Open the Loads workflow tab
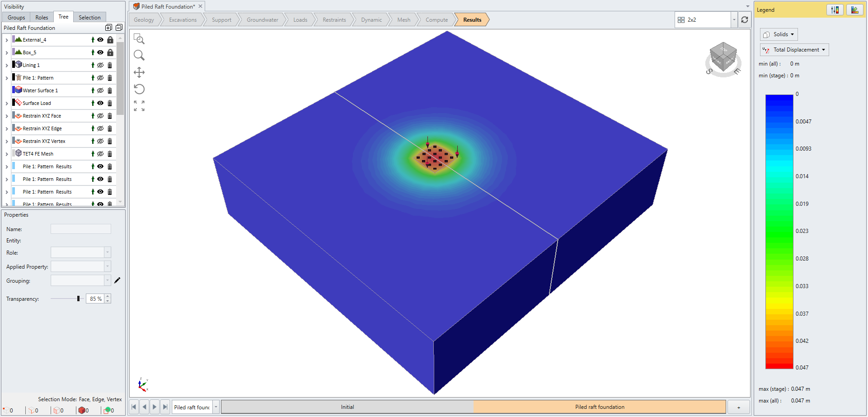Screen dimensions: 868x417 [x=300, y=20]
